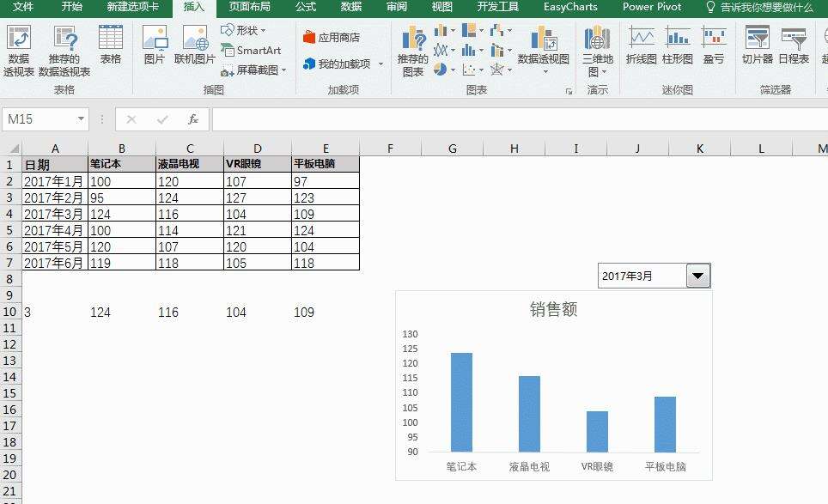Screen dimensions: 828x504
Task: Switch to the Formulas (公式) tab
Action: click(x=306, y=7)
